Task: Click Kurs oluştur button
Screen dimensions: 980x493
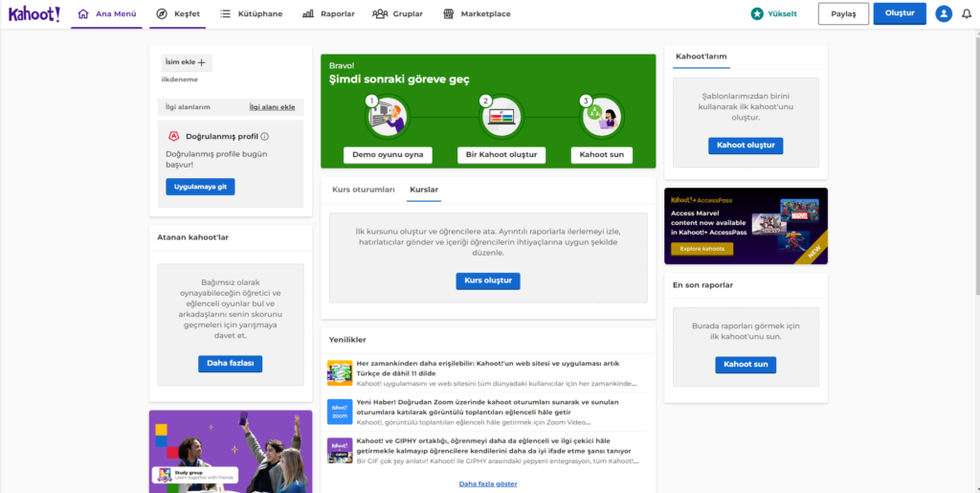Action: coord(488,281)
